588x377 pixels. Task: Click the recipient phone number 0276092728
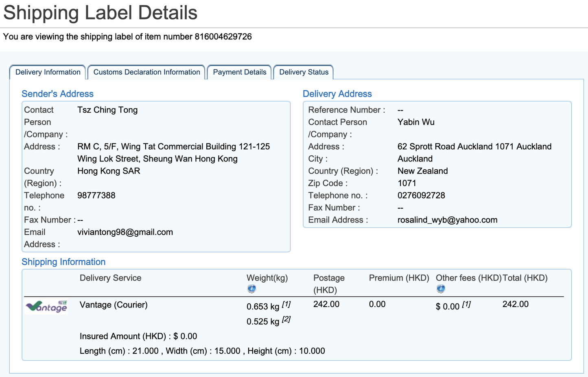(x=422, y=195)
